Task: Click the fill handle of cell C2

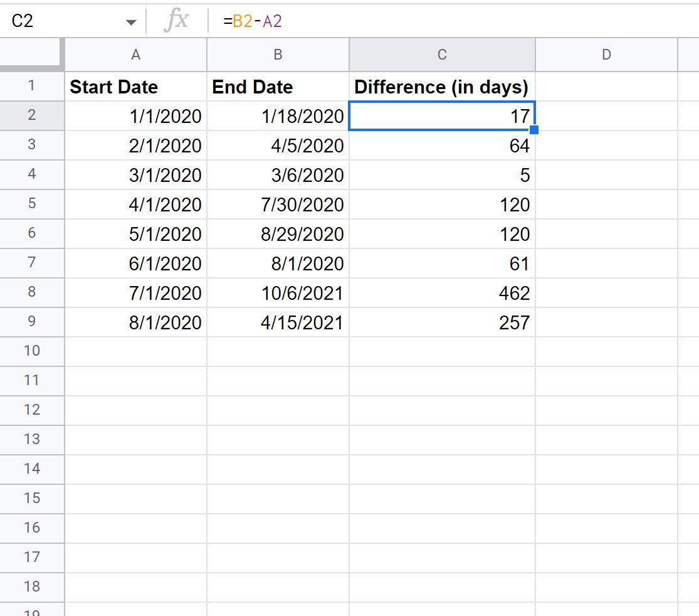Action: pyautogui.click(x=533, y=130)
